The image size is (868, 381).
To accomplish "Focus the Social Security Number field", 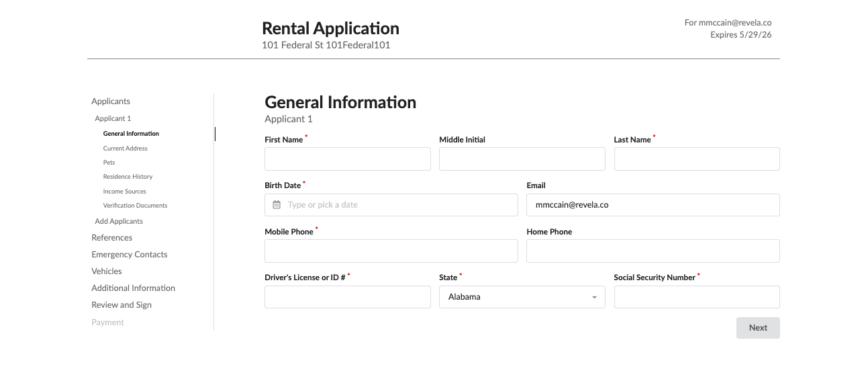I will pyautogui.click(x=697, y=297).
